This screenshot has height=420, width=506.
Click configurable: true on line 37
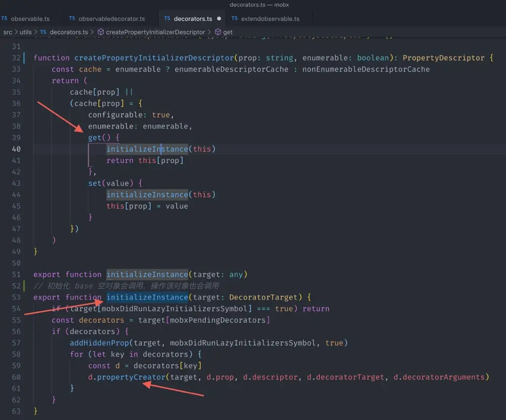point(129,115)
